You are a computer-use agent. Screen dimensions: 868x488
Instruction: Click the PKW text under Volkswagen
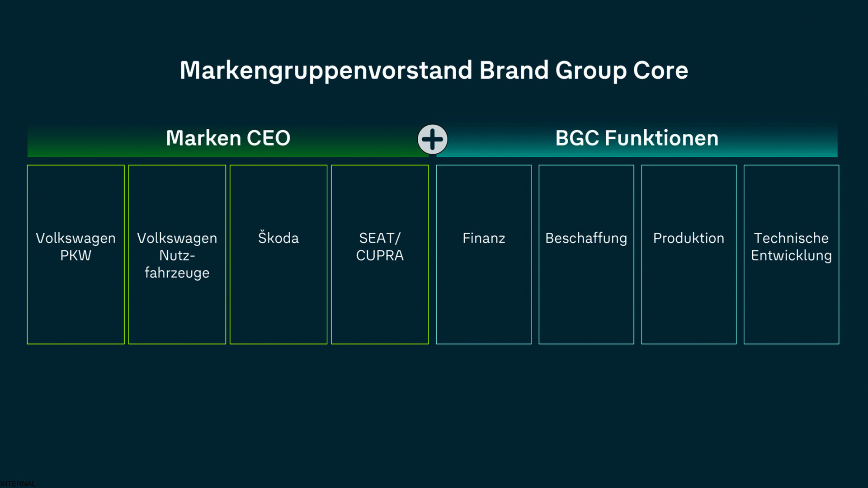tap(75, 256)
